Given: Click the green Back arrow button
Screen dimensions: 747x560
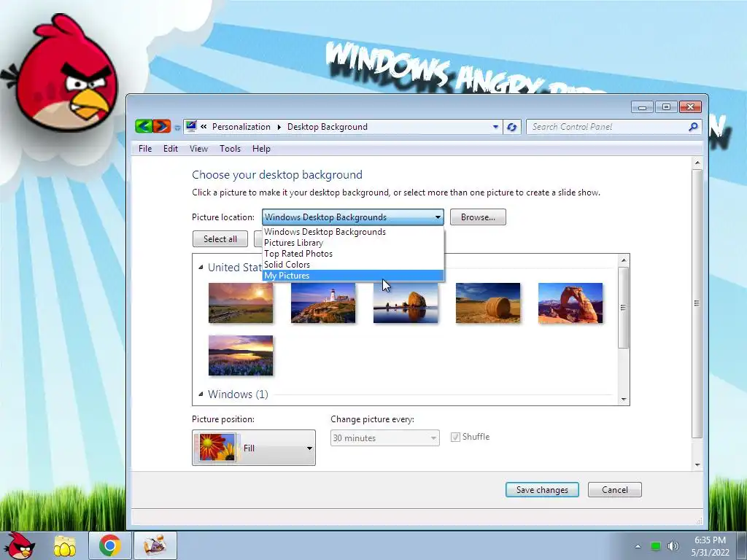Looking at the screenshot, I should 144,126.
